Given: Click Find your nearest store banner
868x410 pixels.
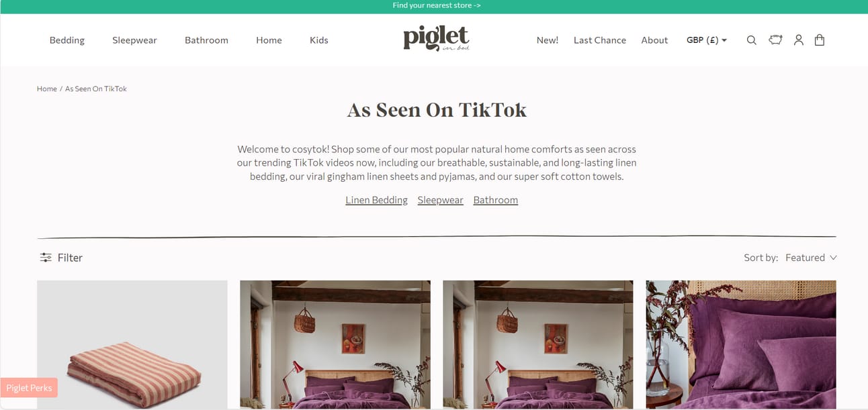Looking at the screenshot, I should tap(437, 5).
